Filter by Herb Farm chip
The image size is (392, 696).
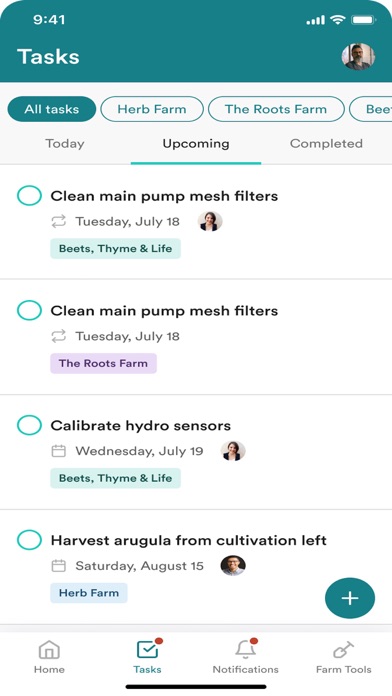click(x=152, y=109)
